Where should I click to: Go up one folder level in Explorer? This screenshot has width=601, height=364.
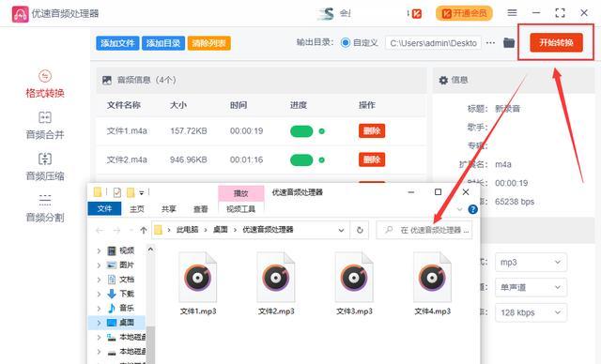144,230
